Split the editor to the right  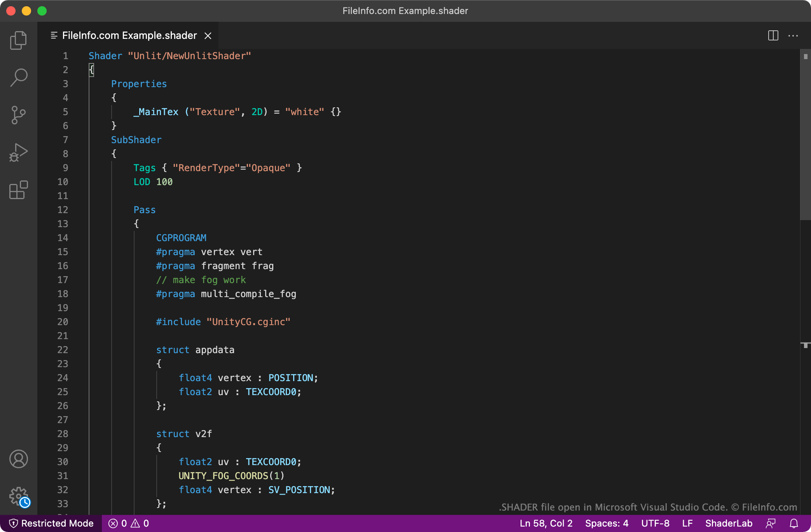[773, 35]
